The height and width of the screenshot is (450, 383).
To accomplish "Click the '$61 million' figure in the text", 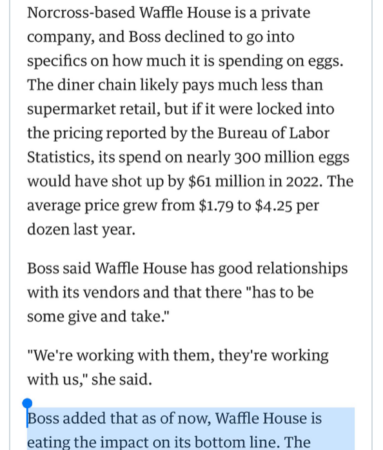I will point(226,181).
